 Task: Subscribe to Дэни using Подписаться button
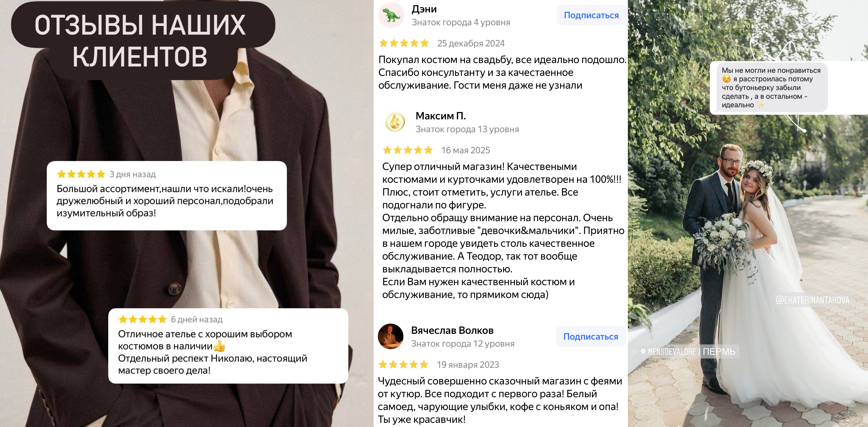[x=591, y=15]
